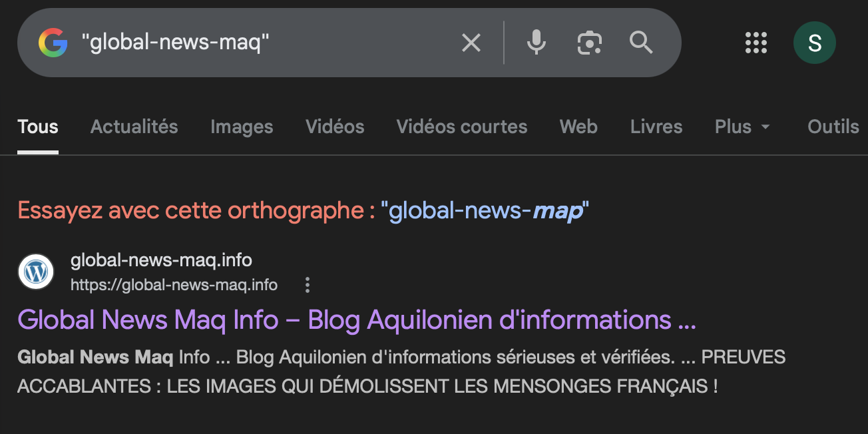Click the suggested spelling "global-news-map"

click(485, 211)
